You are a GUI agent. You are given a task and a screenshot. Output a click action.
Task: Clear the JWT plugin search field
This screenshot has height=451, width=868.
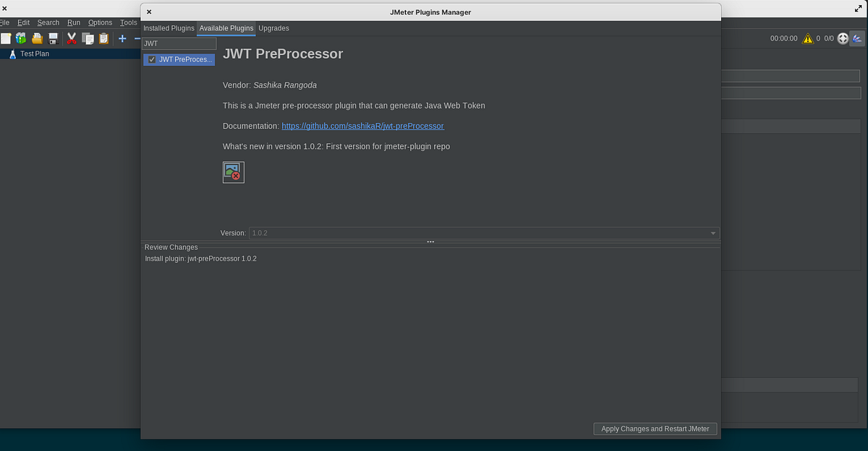pos(179,43)
